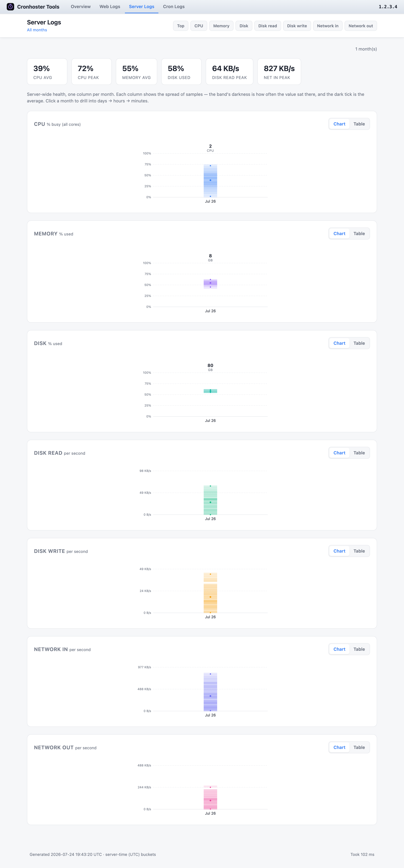Click the 827 KB/s NET IN PEAK card
This screenshot has width=404, height=868.
[x=279, y=71]
